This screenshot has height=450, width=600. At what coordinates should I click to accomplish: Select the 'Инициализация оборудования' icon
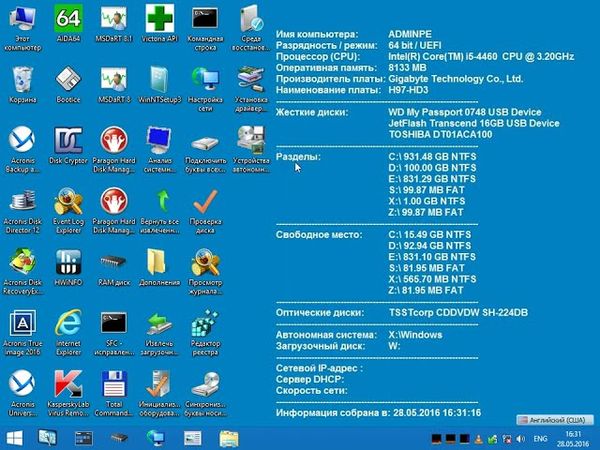tap(160, 393)
